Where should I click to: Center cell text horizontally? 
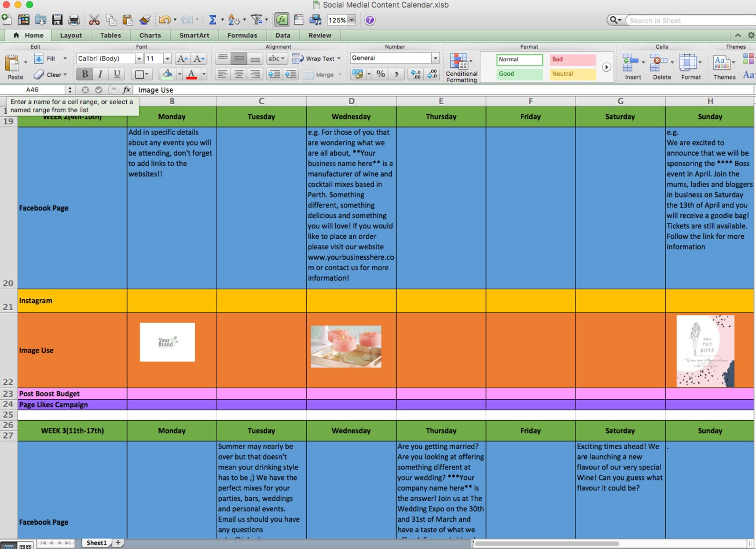pos(239,74)
